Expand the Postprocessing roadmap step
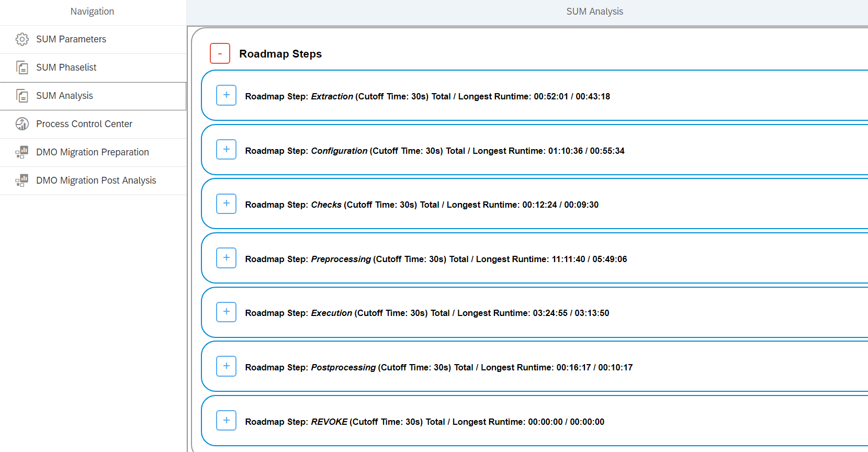The height and width of the screenshot is (452, 868). [227, 366]
